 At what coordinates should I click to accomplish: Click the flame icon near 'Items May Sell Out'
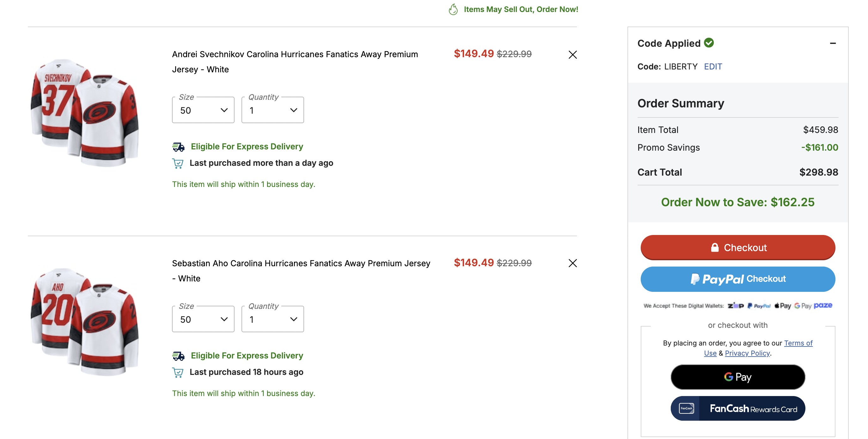point(453,9)
